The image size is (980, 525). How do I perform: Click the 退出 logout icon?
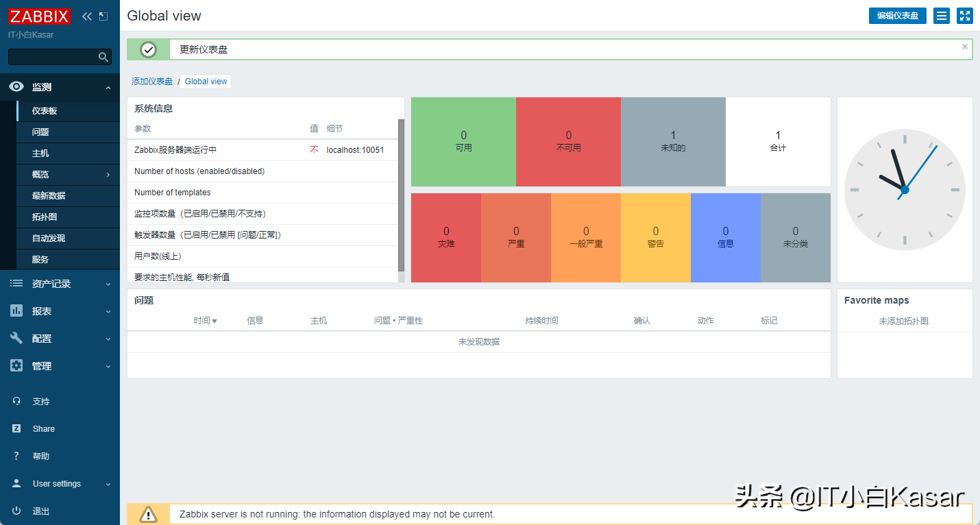click(x=16, y=511)
